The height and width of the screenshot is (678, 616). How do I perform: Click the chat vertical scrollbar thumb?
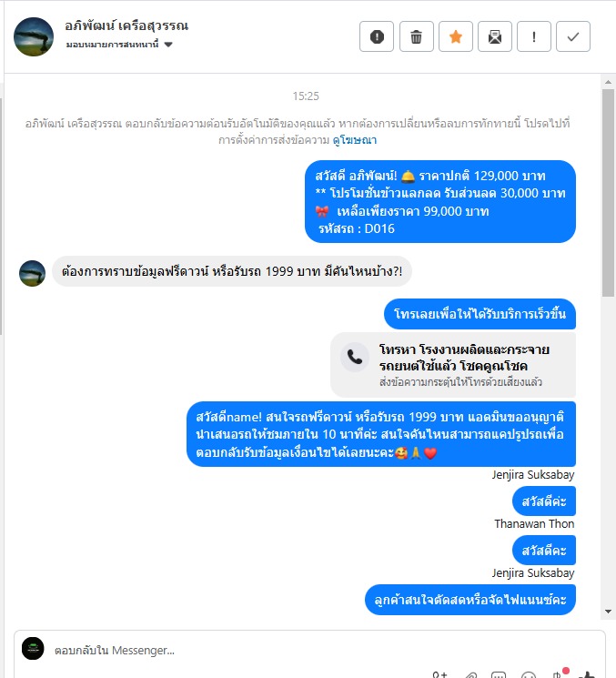point(608,193)
